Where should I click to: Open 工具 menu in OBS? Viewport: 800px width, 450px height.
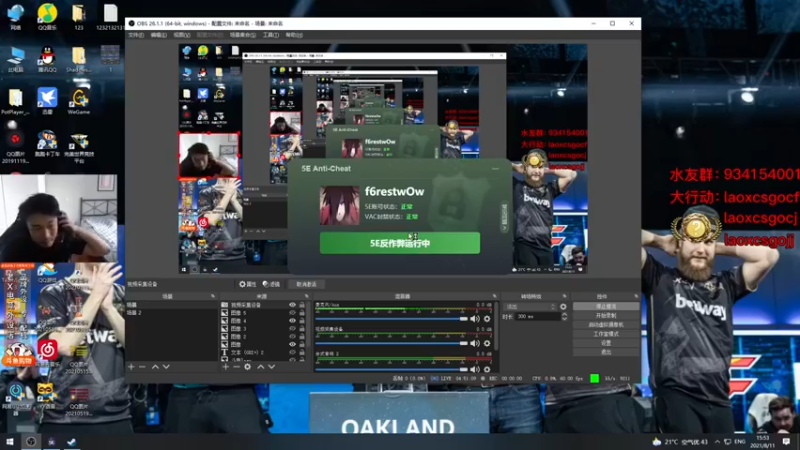pyautogui.click(x=271, y=35)
